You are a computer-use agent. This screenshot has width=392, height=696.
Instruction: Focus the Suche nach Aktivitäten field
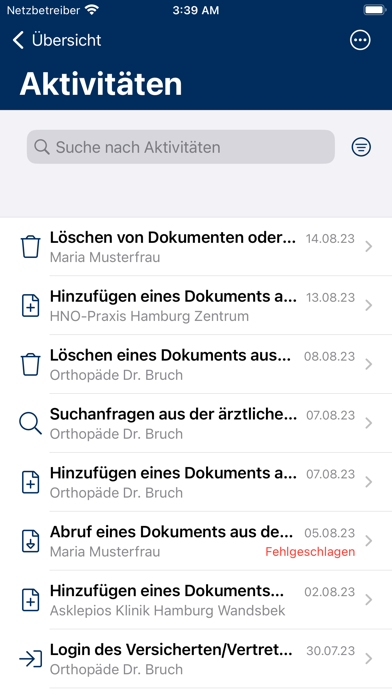181,147
